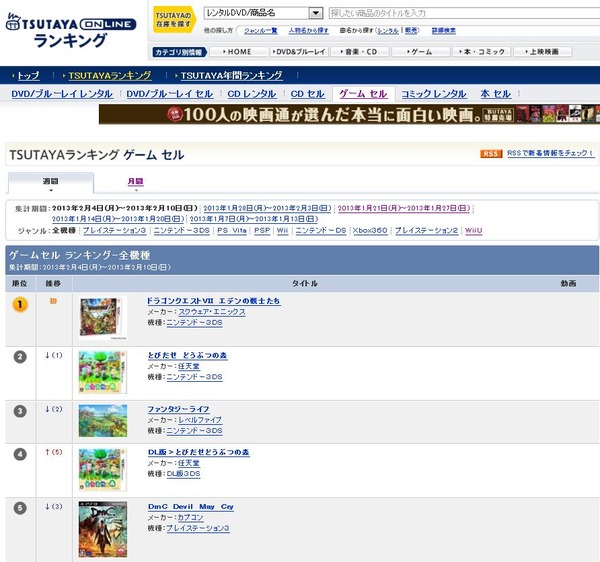Image resolution: width=600 pixels, height=562 pixels.
Task: Open the DVD&ブルーレイ navigation button
Action: pos(299,52)
